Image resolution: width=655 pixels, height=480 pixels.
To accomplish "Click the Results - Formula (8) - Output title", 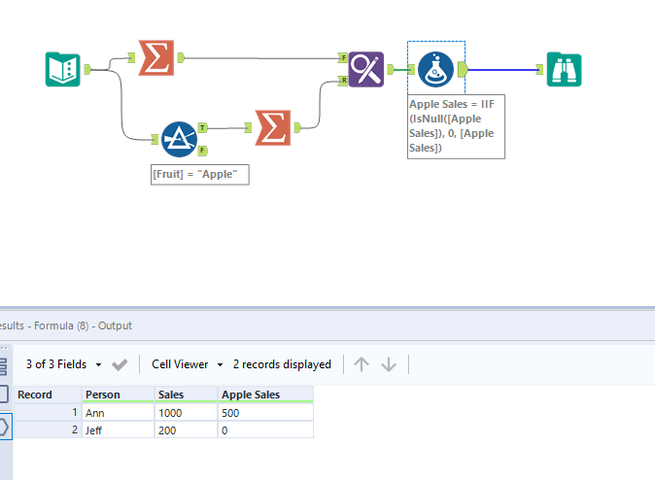I will click(66, 325).
